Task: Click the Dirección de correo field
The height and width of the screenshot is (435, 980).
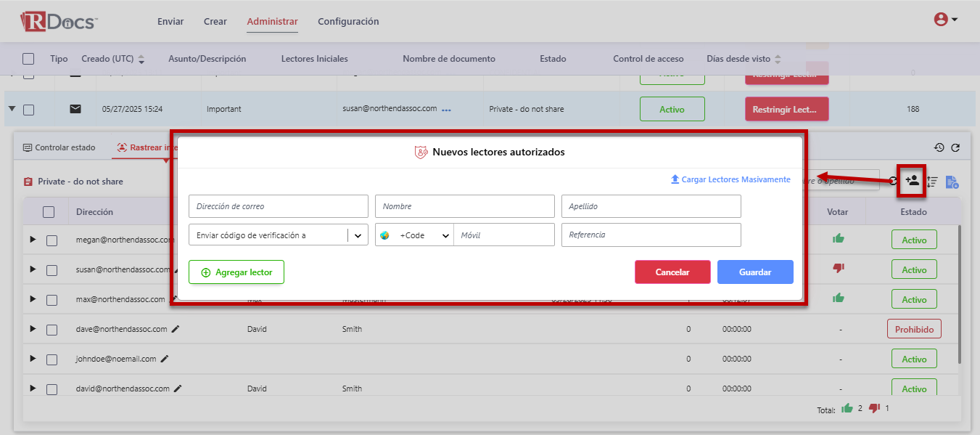Action: pyautogui.click(x=278, y=206)
